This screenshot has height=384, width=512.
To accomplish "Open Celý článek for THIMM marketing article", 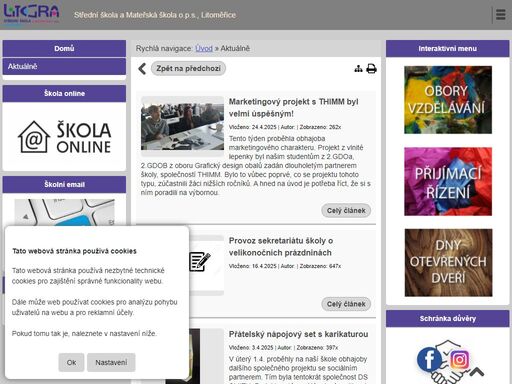I will pyautogui.click(x=346, y=211).
